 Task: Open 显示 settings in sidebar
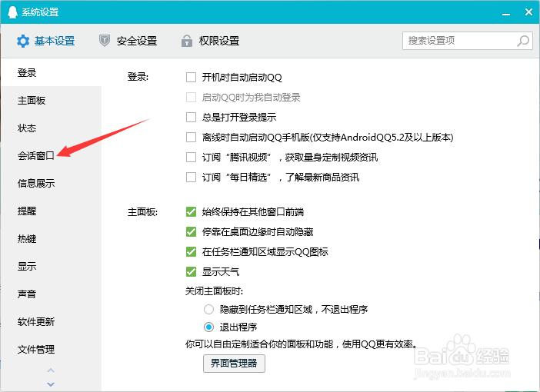(51, 267)
